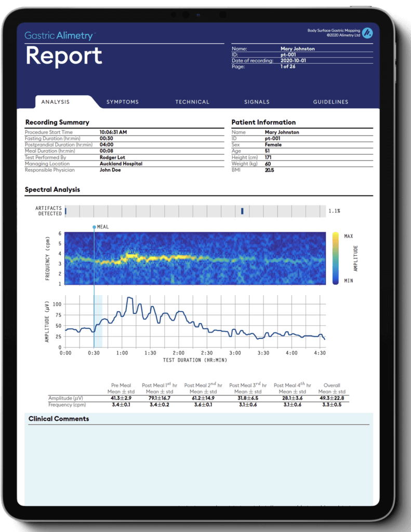
Task: Click the artifacts percentage 1.1%
Action: click(334, 211)
